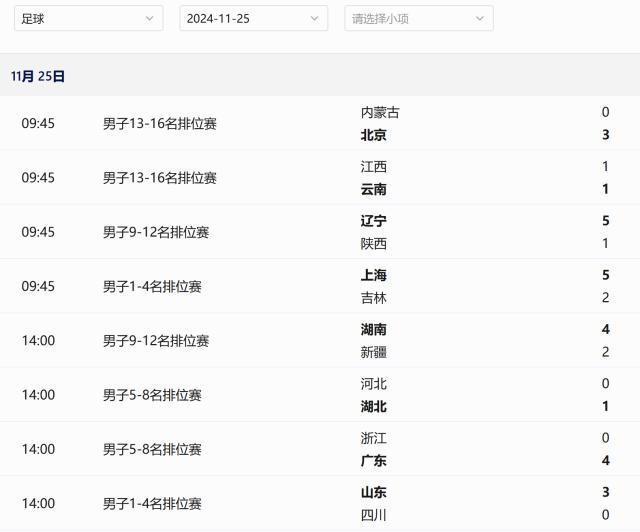Viewport: 640px width, 532px height.
Task: Select team 内蒙古 in the first match
Action: [x=380, y=112]
